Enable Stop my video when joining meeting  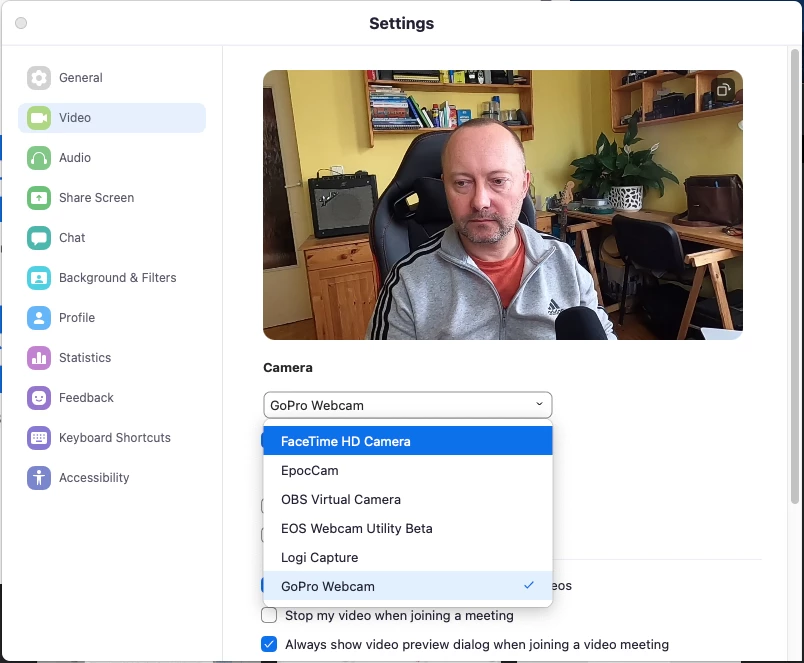269,615
